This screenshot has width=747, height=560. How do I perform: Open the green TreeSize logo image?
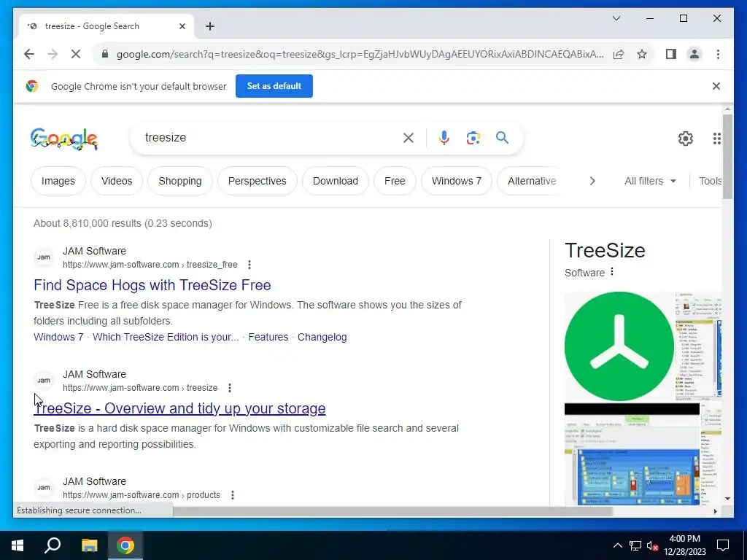tap(619, 346)
